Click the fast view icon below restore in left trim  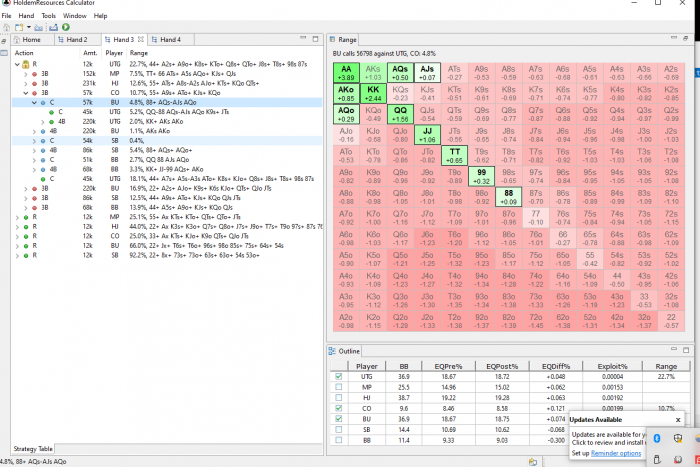[x=4, y=53]
